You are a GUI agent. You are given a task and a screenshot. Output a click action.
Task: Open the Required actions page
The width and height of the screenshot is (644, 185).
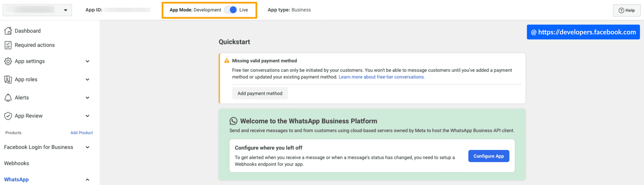point(34,45)
